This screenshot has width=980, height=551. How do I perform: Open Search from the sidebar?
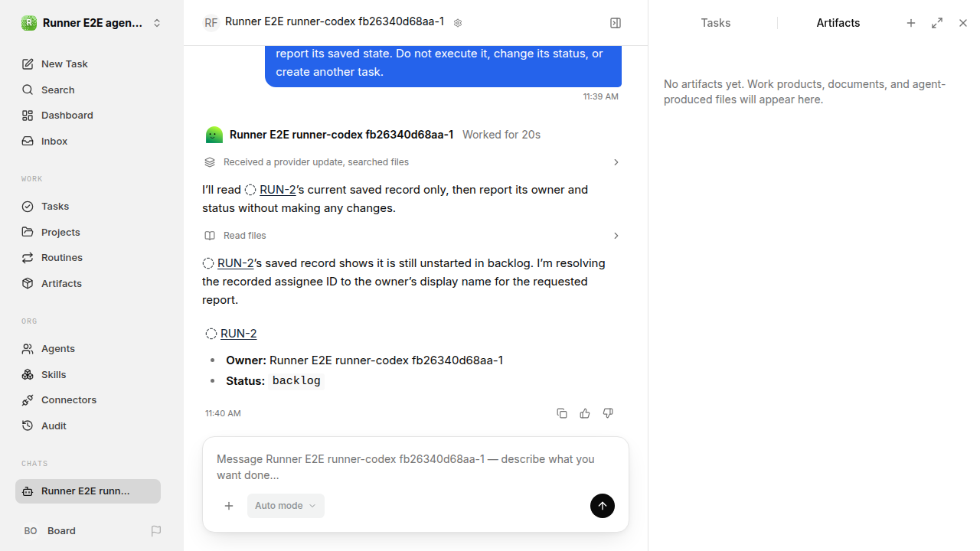click(88, 90)
